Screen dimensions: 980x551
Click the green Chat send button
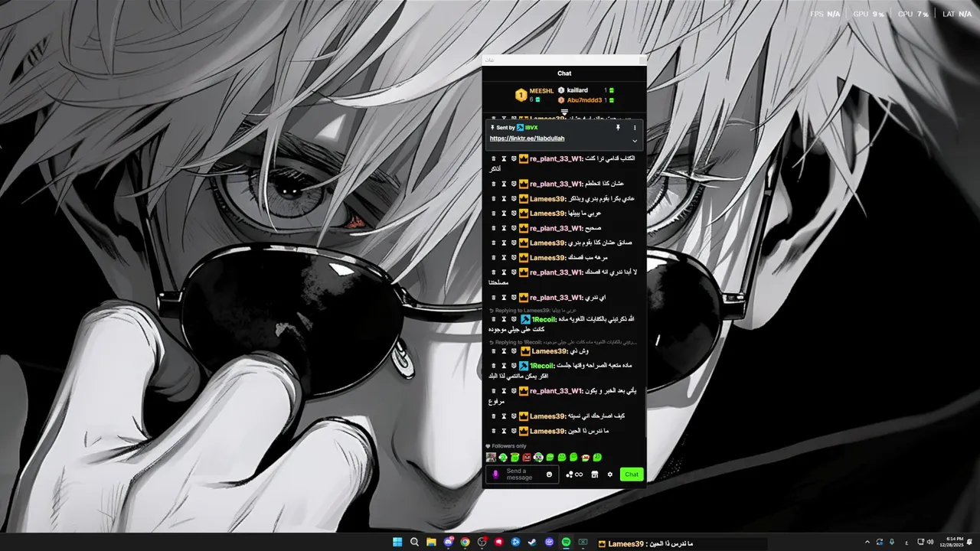pyautogui.click(x=632, y=474)
